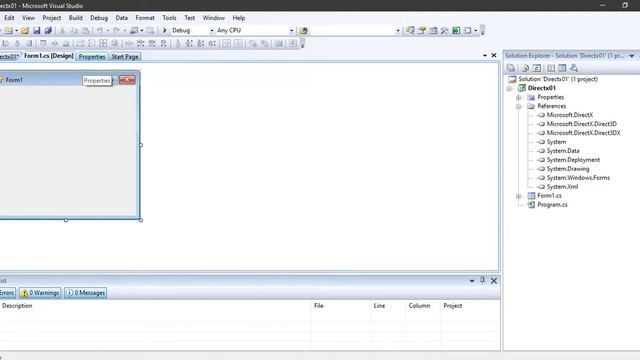
Task: Click the green Start Page toolbar icon
Action: [x=456, y=31]
